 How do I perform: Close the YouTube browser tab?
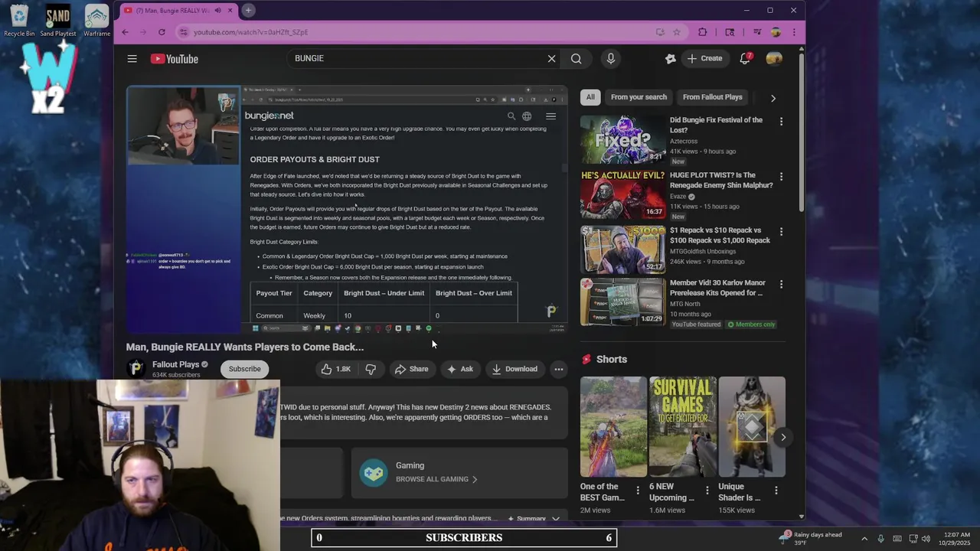tap(229, 11)
